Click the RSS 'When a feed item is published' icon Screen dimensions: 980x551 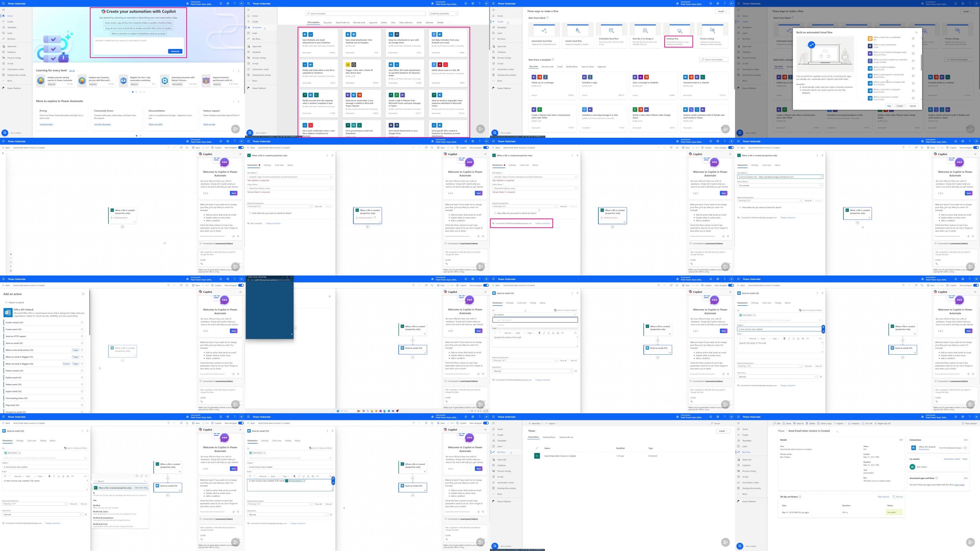[870, 38]
